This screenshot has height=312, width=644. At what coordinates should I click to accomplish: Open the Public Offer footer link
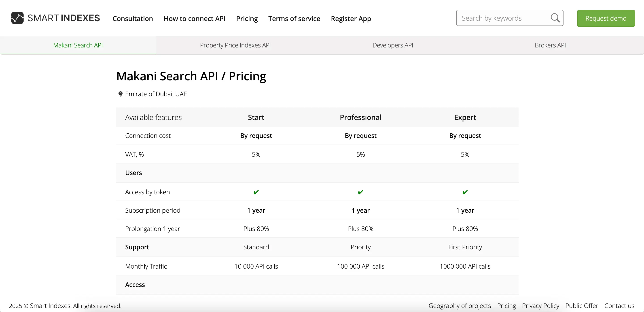coord(582,306)
